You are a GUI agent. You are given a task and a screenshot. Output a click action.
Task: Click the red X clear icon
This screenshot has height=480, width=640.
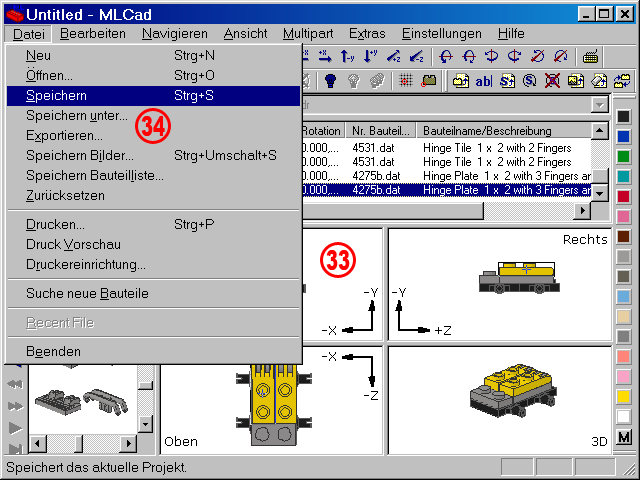click(x=552, y=81)
